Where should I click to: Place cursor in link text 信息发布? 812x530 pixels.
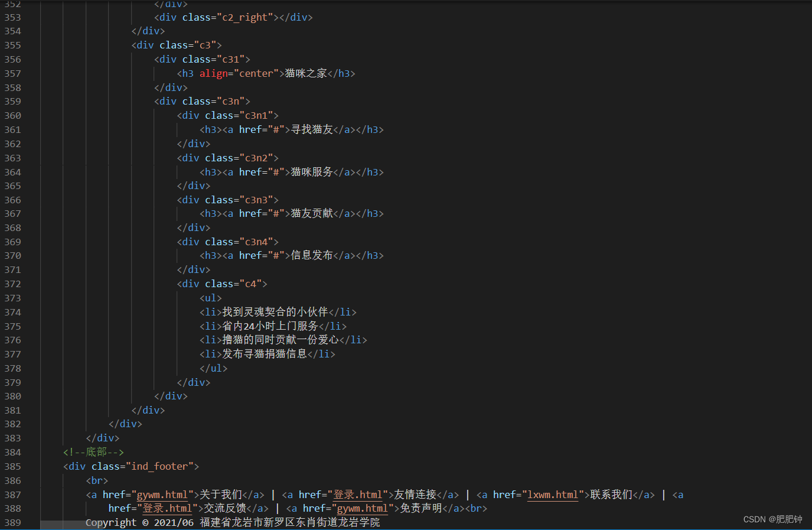pyautogui.click(x=312, y=255)
